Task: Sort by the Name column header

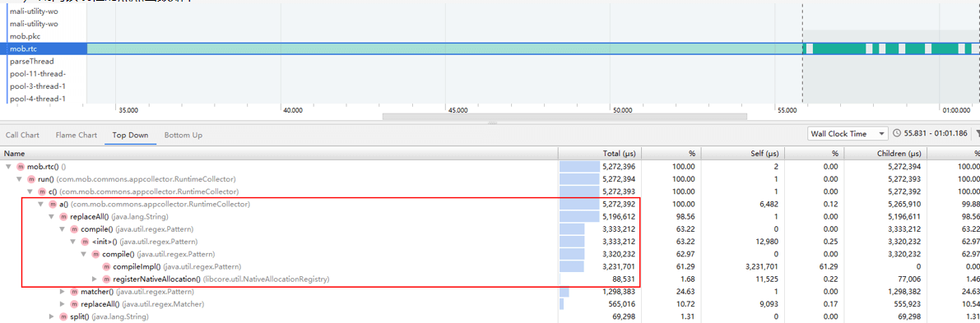Action: coord(279,153)
